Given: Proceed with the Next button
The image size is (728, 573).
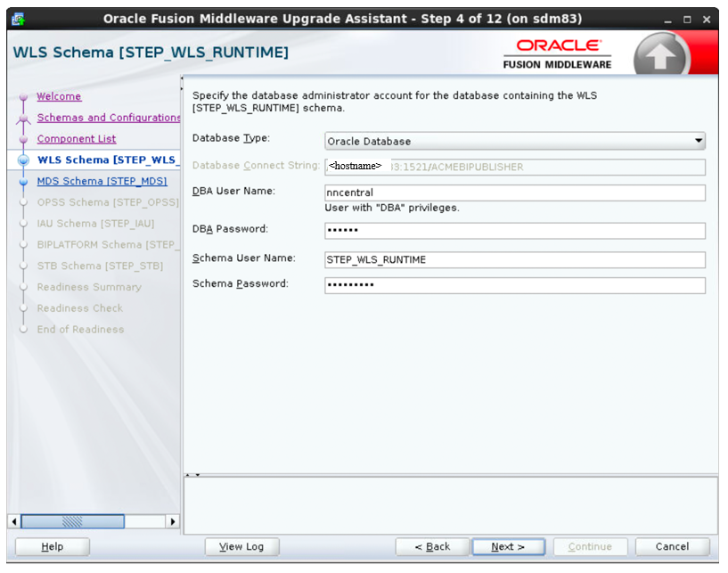Looking at the screenshot, I should click(508, 546).
